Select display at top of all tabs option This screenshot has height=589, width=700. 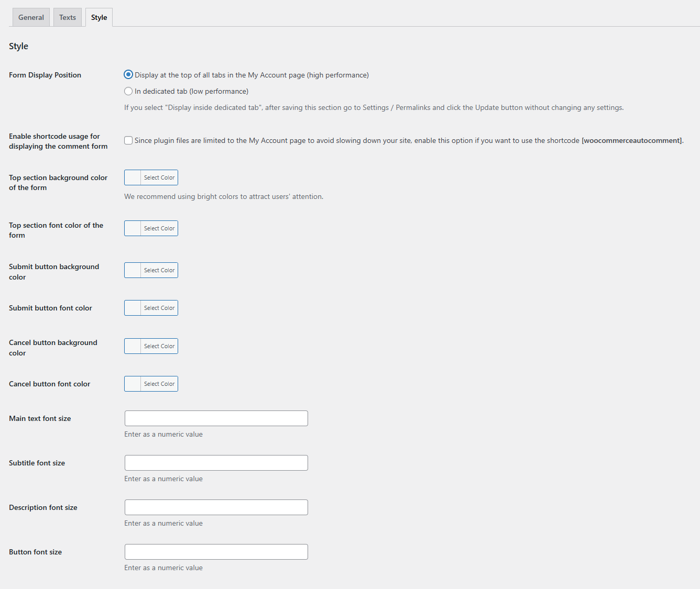point(128,75)
